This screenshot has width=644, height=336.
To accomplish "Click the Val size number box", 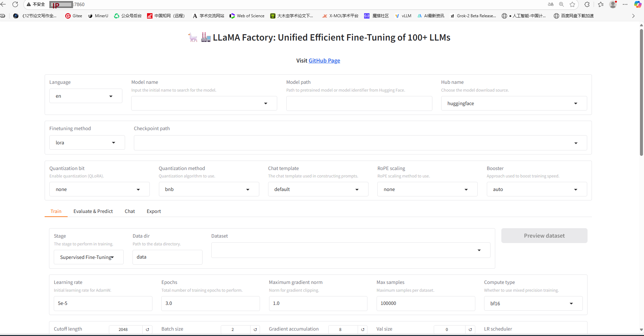I will 450,330.
